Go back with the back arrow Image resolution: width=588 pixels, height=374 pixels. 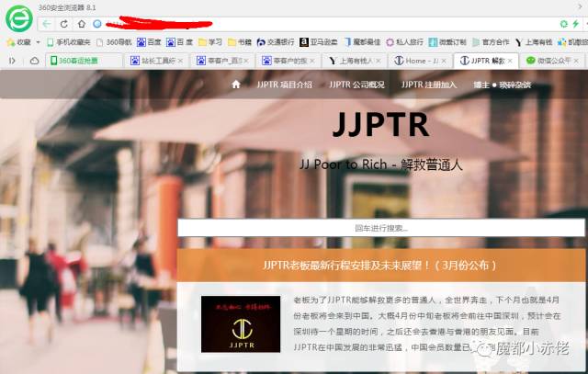tap(47, 24)
